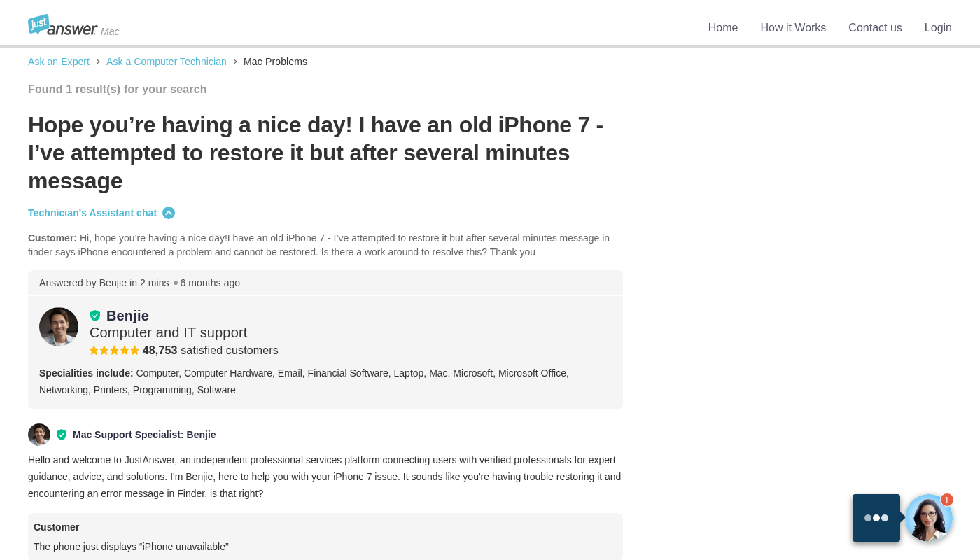Click Benjie's large profile photo
The height and width of the screenshot is (560, 980).
pos(59,327)
